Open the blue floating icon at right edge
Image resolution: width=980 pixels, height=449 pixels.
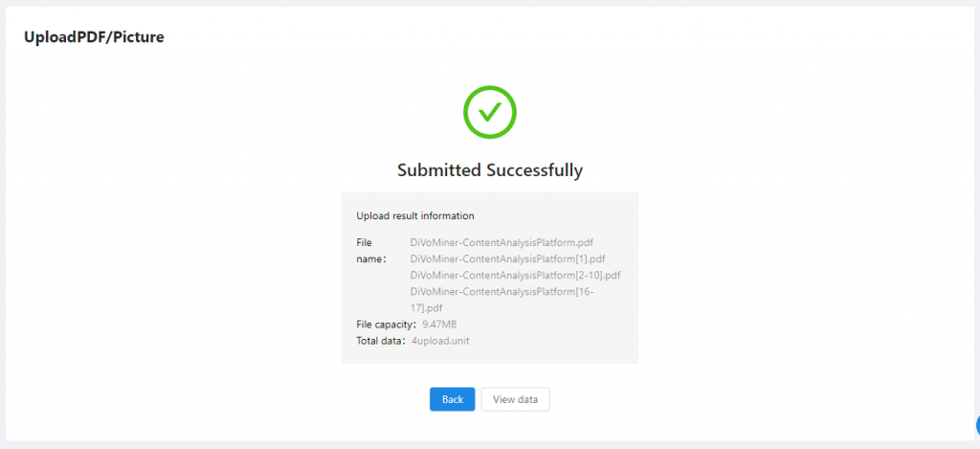coord(976,425)
